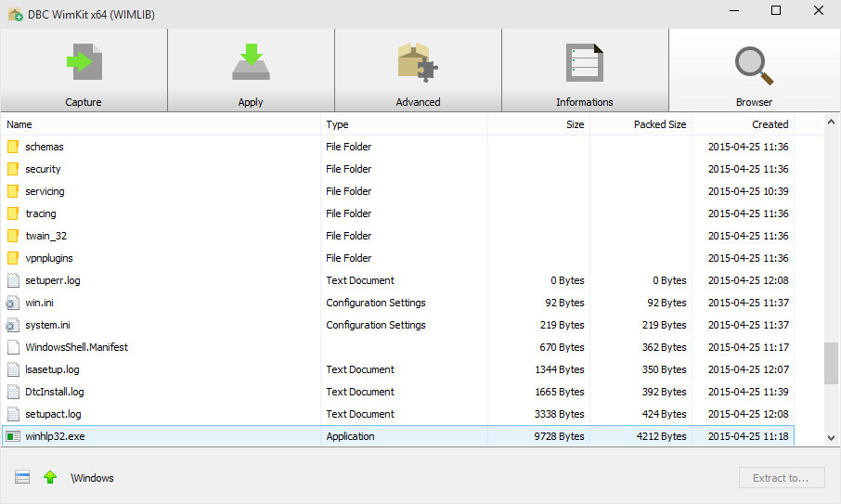Click the setupact.log file icon
This screenshot has width=841, height=504.
pos(13,414)
